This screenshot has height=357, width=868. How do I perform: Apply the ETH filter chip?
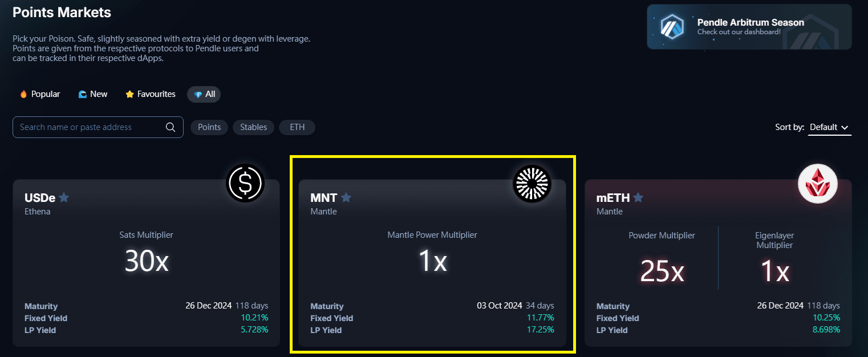tap(297, 127)
